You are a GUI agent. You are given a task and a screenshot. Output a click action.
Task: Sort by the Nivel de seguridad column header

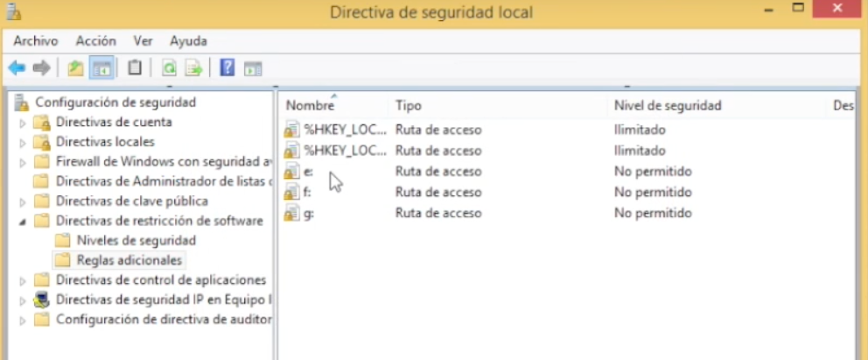[x=667, y=105]
